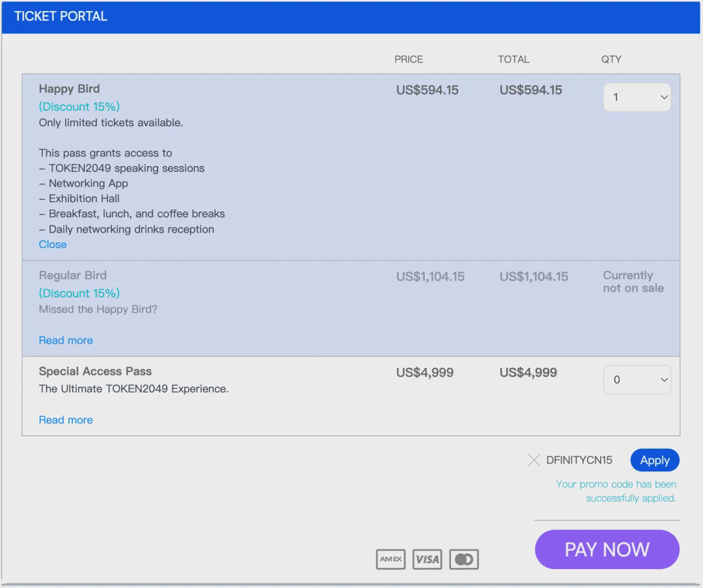
Task: Click the TOTAL column header
Action: point(514,59)
